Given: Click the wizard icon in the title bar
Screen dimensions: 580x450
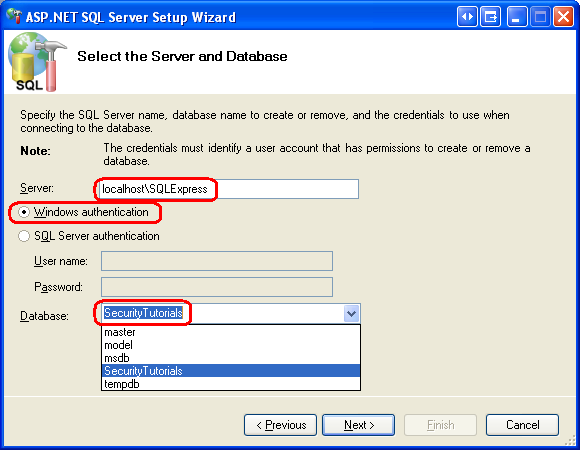Looking at the screenshot, I should coord(14,16).
